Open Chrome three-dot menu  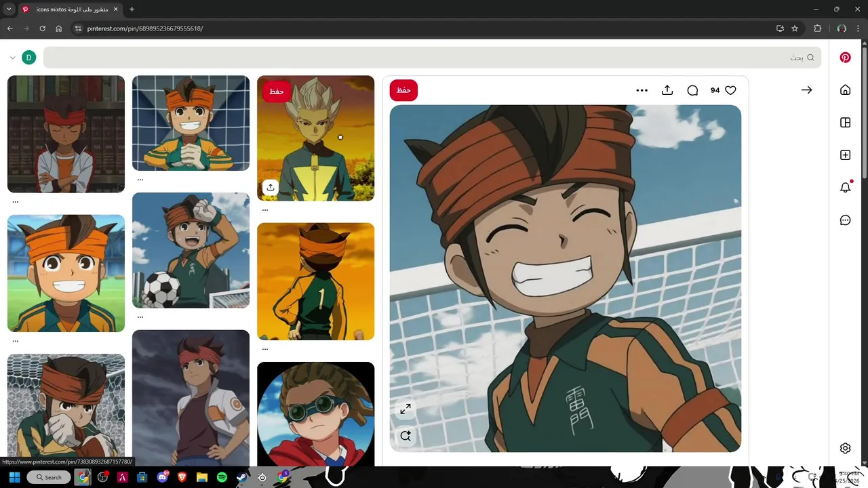click(x=859, y=28)
